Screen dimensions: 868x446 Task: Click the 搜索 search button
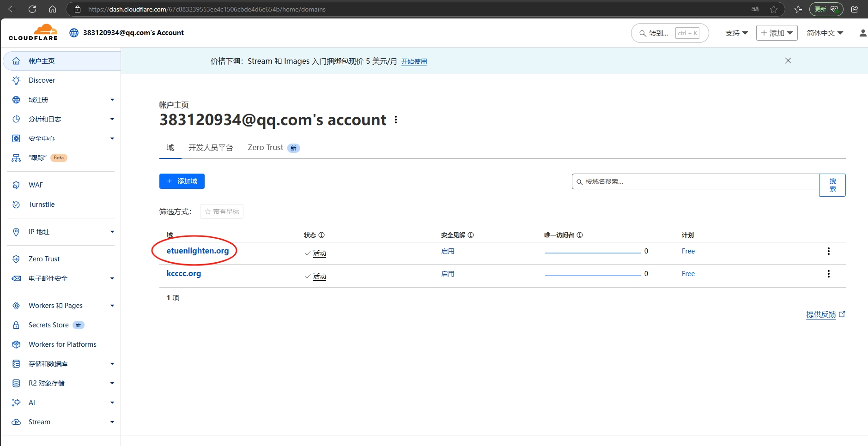832,185
